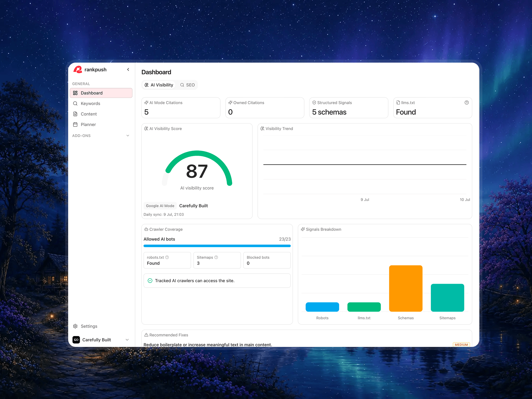The image size is (532, 399).
Task: Click the Structured Signals shield icon
Action: tap(314, 103)
